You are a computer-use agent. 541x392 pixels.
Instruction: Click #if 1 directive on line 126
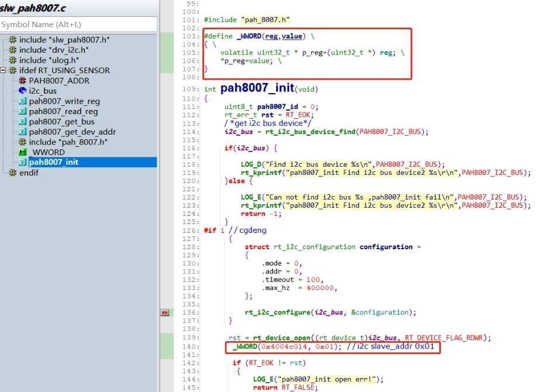(214, 231)
